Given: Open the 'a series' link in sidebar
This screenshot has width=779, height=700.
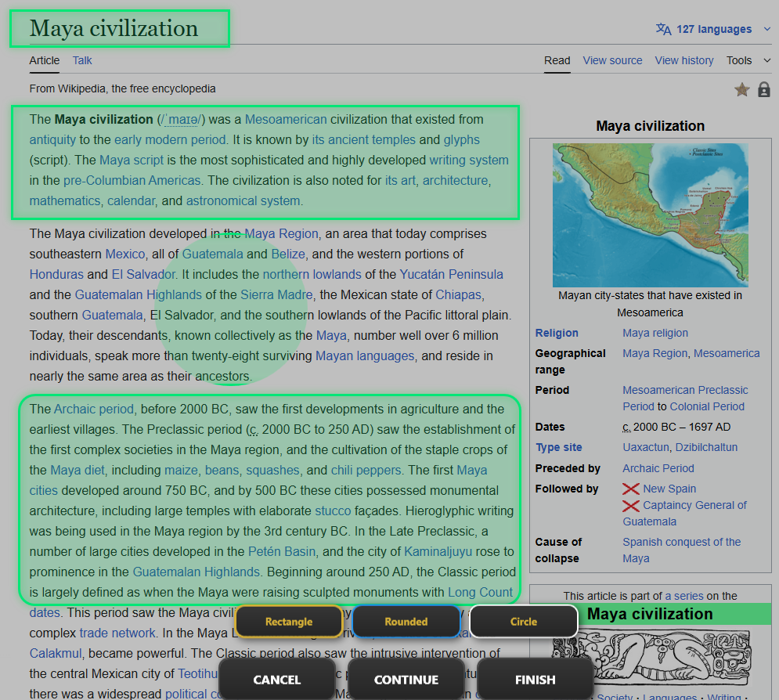Looking at the screenshot, I should (684, 596).
